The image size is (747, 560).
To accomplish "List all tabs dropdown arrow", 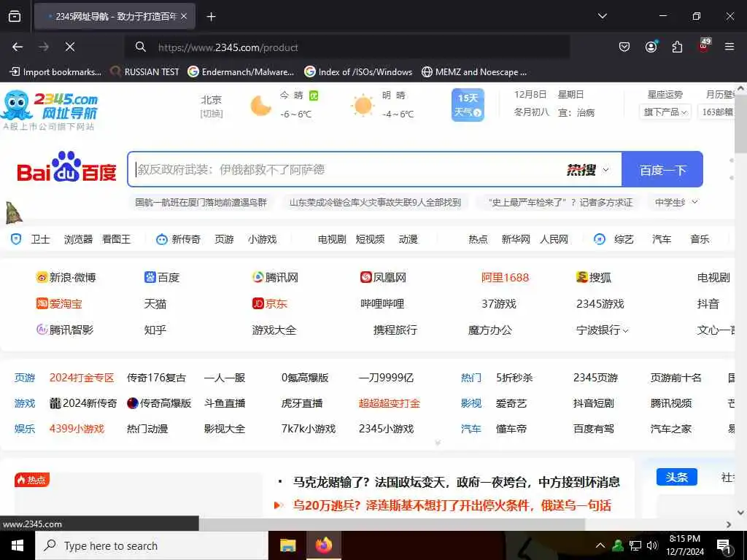I will tap(602, 16).
